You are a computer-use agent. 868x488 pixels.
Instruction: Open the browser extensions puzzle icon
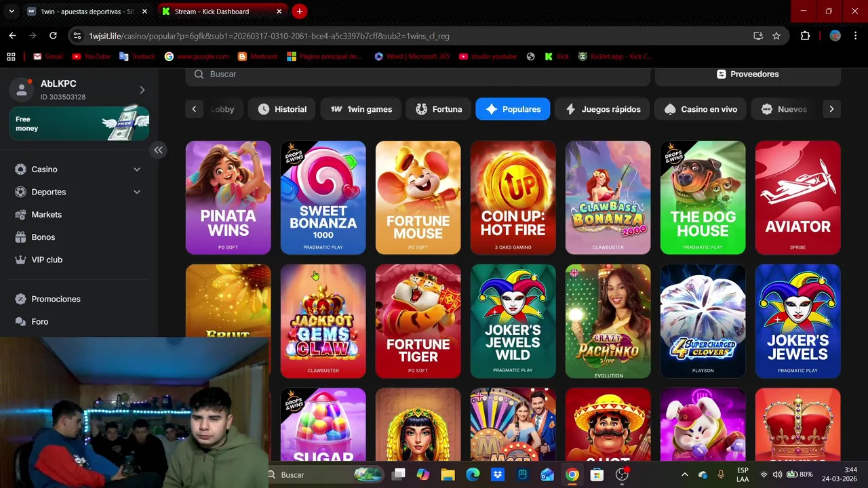point(805,36)
